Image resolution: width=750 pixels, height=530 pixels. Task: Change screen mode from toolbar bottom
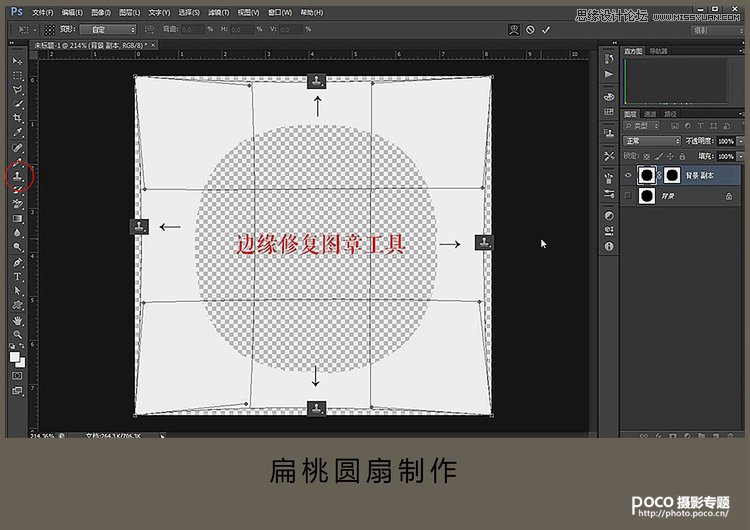point(17,390)
